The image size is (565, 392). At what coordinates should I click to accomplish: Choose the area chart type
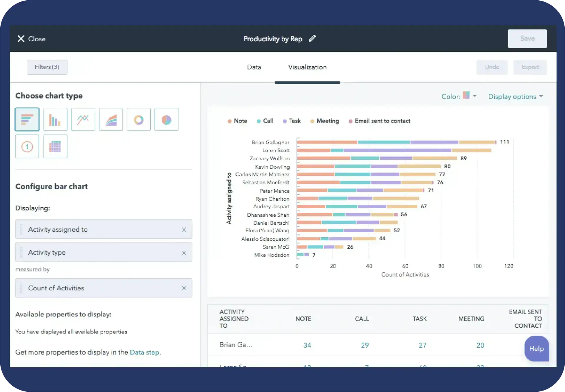[x=111, y=119]
